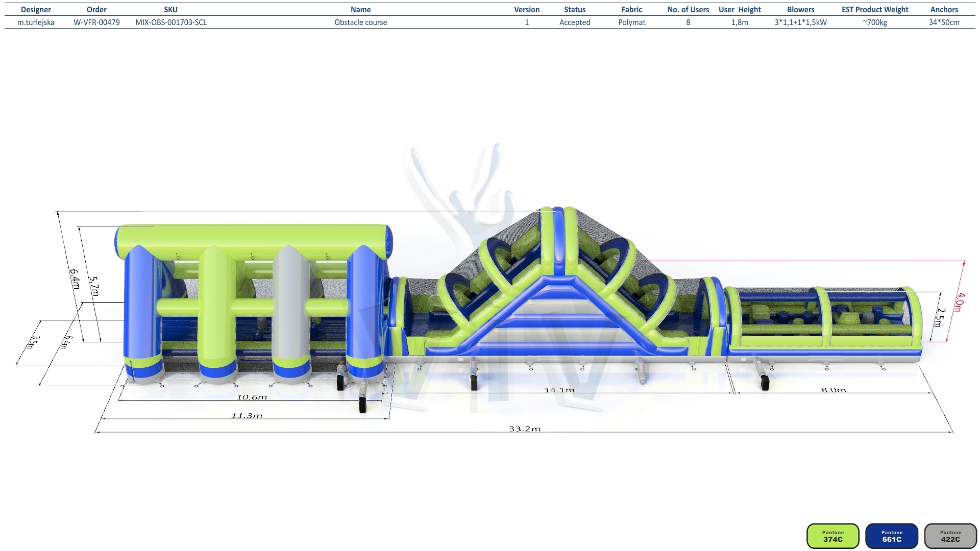The width and height of the screenshot is (980, 551).
Task: Click the SKU column header
Action: coord(171,10)
